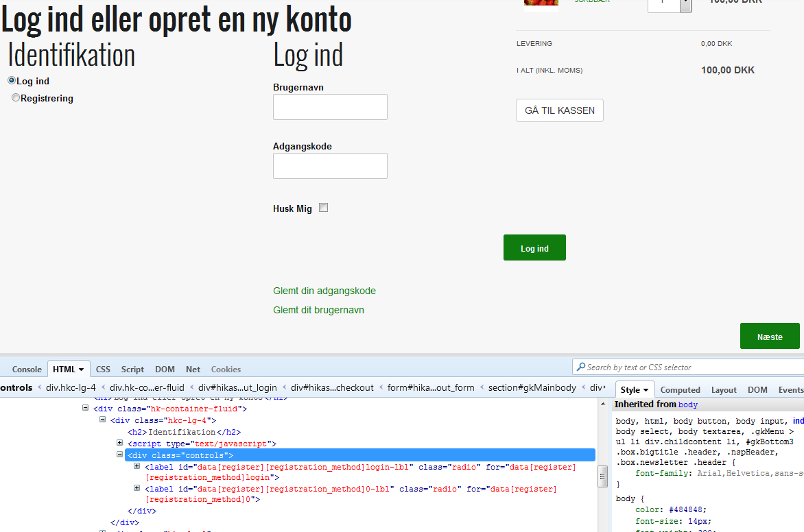Switch to the Script tab
The image size is (804, 532).
coord(132,369)
